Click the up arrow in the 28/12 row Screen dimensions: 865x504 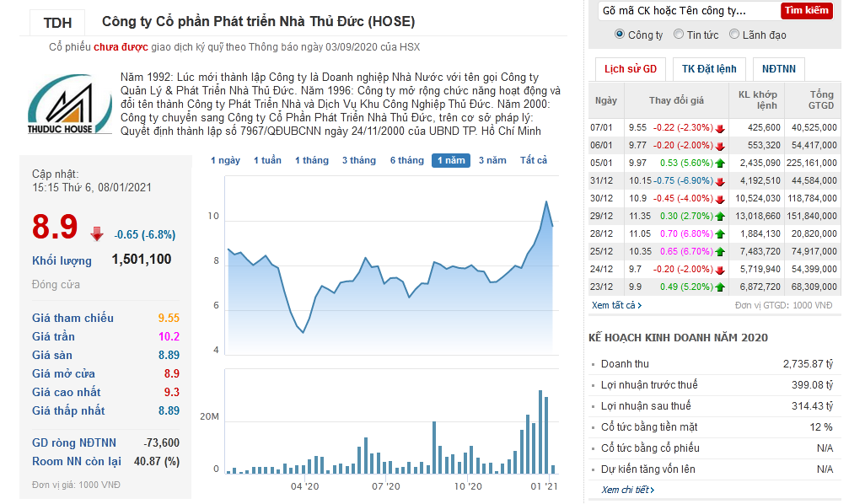[720, 233]
